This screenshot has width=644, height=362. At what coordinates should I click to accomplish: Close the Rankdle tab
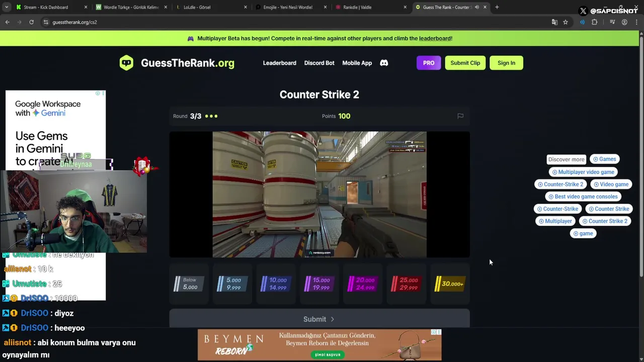[405, 7]
